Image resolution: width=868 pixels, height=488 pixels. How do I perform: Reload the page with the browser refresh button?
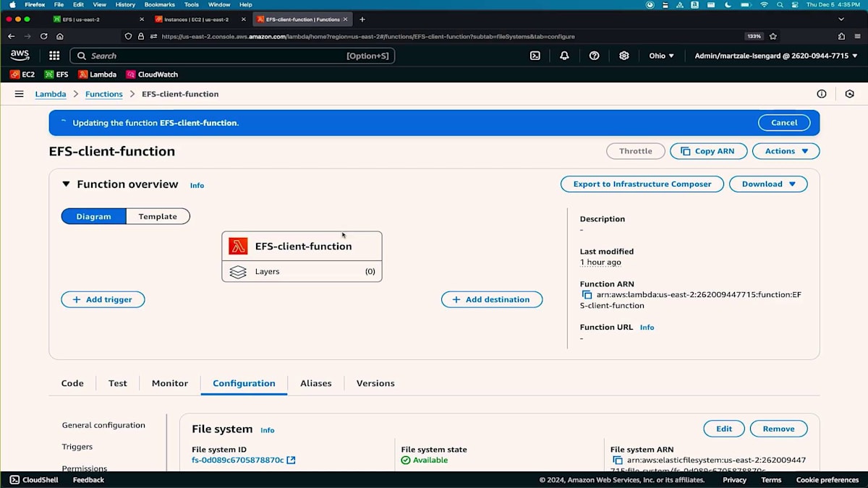click(x=44, y=36)
